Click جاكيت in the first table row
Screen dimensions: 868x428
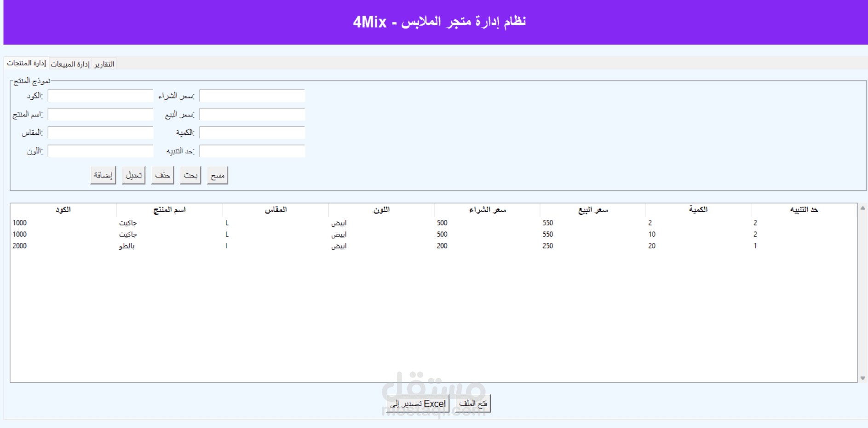[x=128, y=223]
